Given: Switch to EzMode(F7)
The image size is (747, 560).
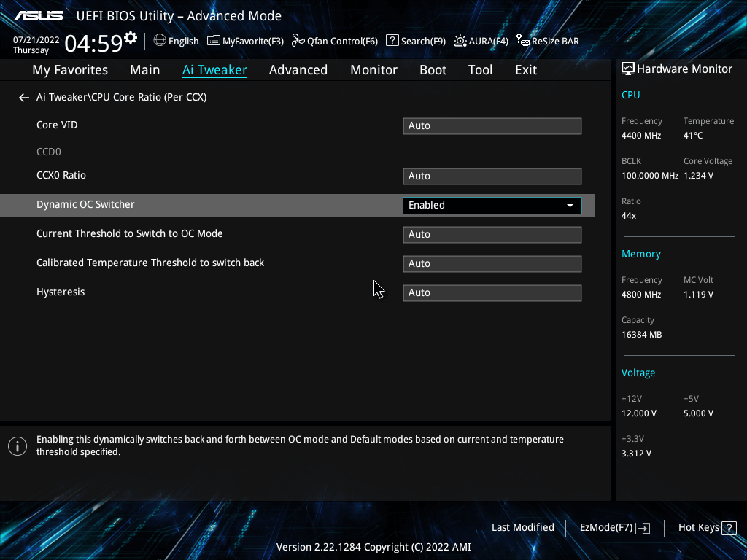Looking at the screenshot, I should click(x=606, y=528).
